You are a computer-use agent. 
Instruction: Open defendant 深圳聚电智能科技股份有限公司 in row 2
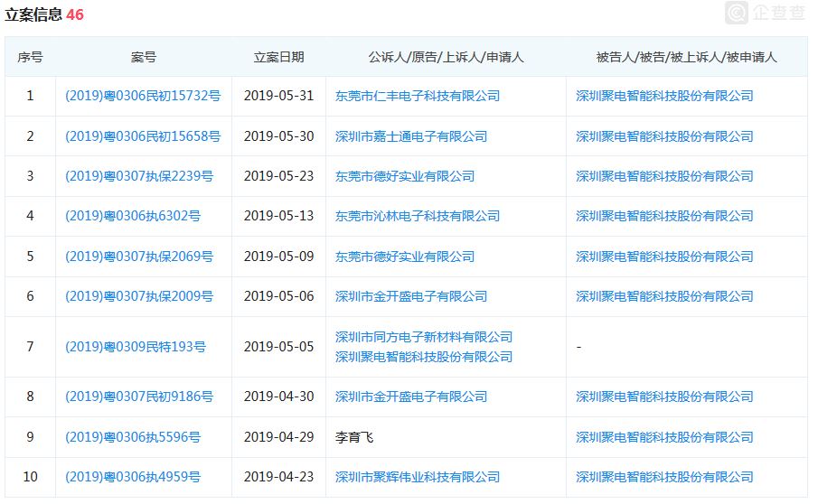(664, 136)
